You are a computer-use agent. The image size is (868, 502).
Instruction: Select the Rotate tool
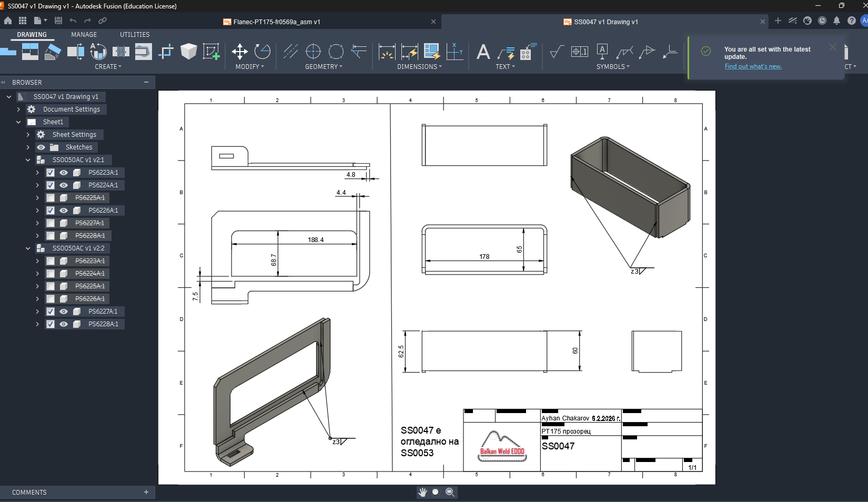point(262,52)
